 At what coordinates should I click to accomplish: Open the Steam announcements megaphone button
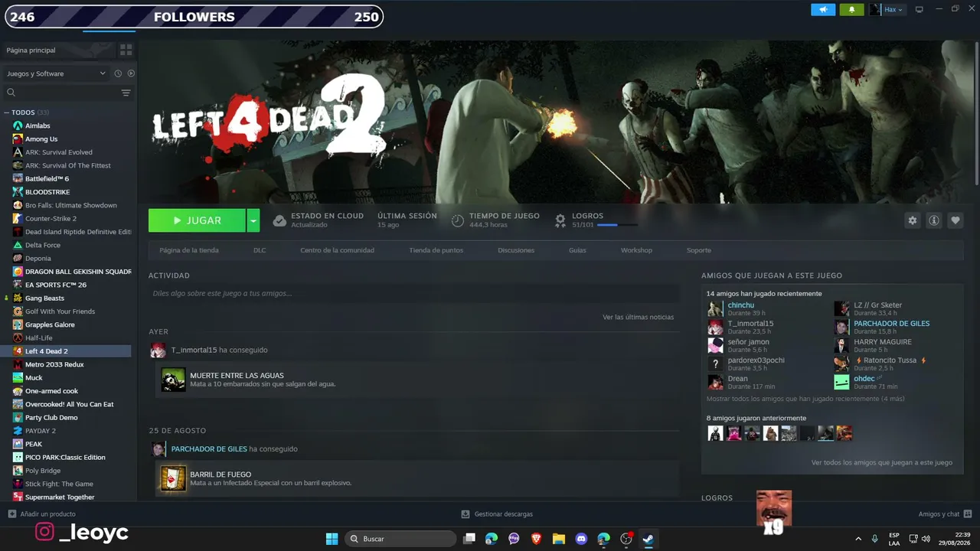pyautogui.click(x=823, y=9)
